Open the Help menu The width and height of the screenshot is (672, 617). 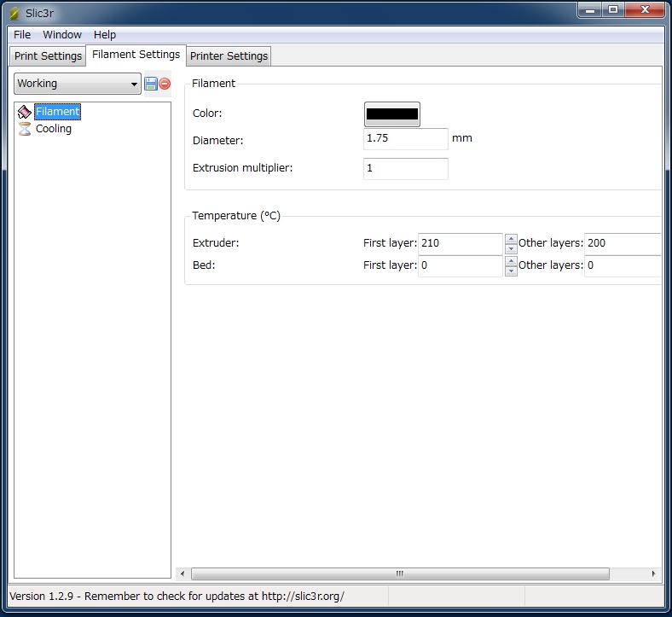coord(105,35)
